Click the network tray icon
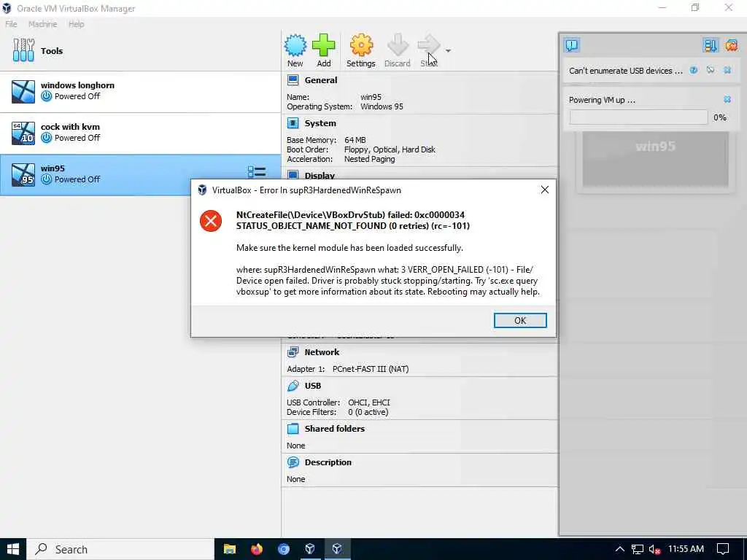This screenshot has width=747, height=560. coord(637,550)
